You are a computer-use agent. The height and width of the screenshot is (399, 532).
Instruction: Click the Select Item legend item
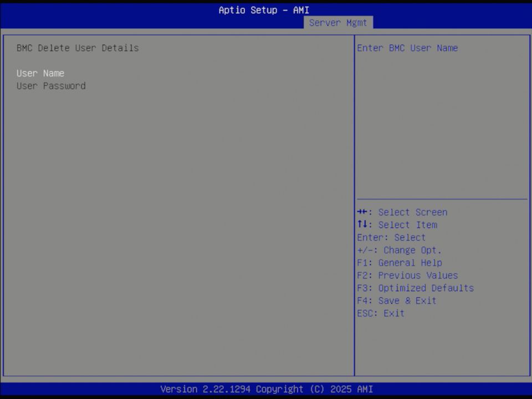coord(397,225)
